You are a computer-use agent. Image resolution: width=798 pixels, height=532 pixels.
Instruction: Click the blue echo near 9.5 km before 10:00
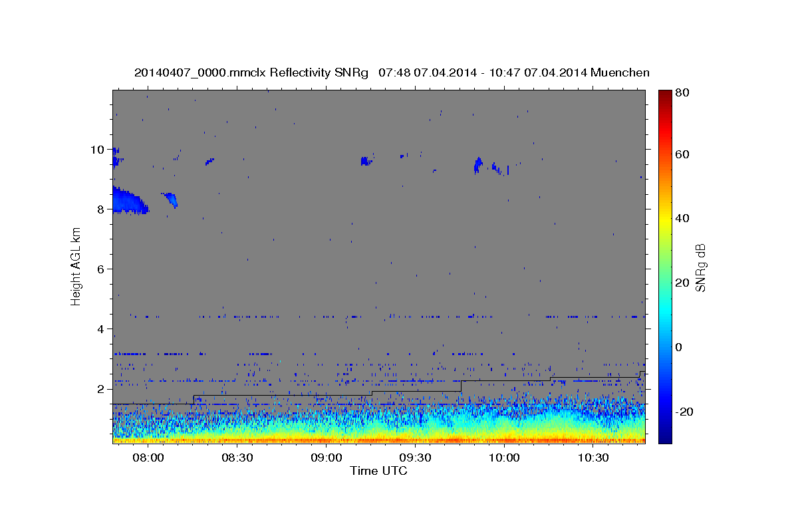tap(477, 165)
